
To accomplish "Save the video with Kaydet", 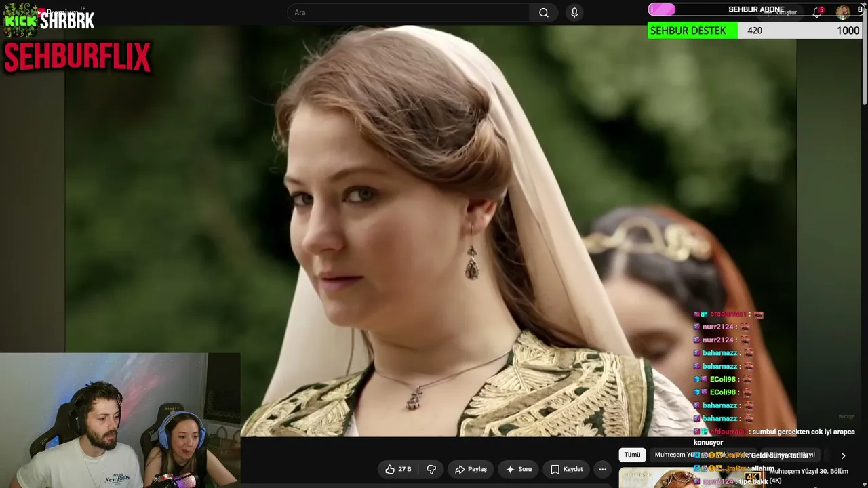I will point(566,469).
